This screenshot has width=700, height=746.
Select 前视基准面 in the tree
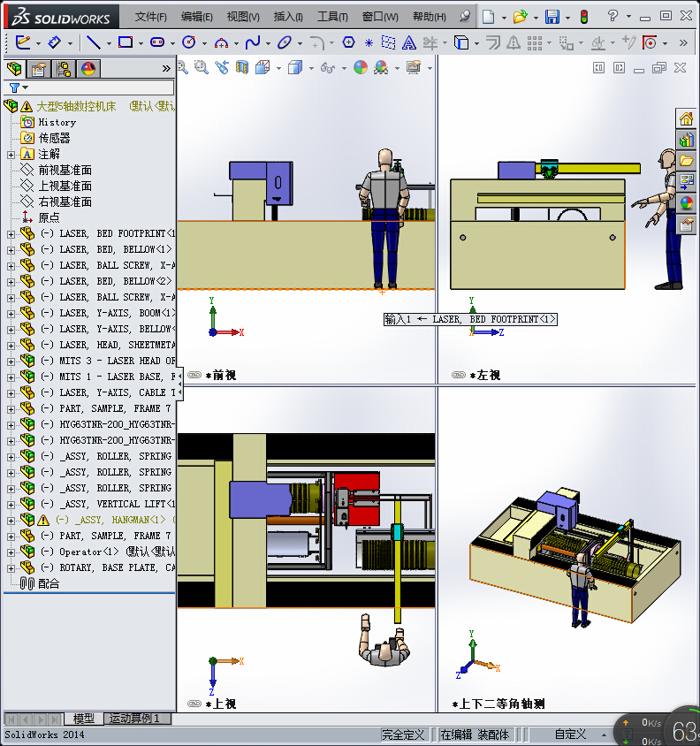pos(65,170)
